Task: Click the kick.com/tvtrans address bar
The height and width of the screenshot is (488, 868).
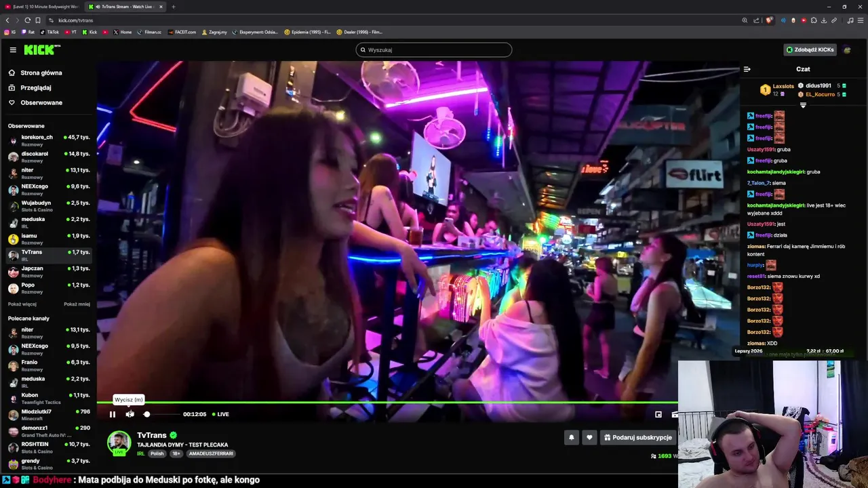Action: 393,20
